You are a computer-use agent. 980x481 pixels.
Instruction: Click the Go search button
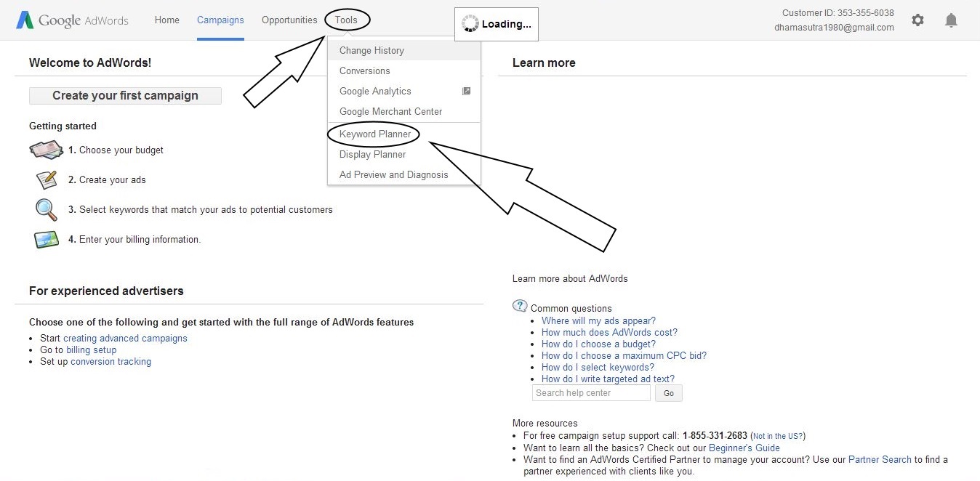[669, 393]
